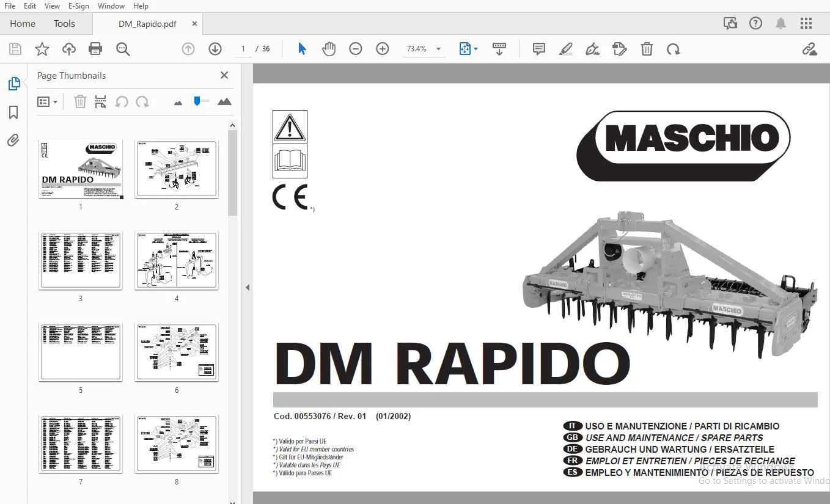Image resolution: width=830 pixels, height=504 pixels.
Task: Open the thumbnail options dropdown menu
Action: (48, 101)
